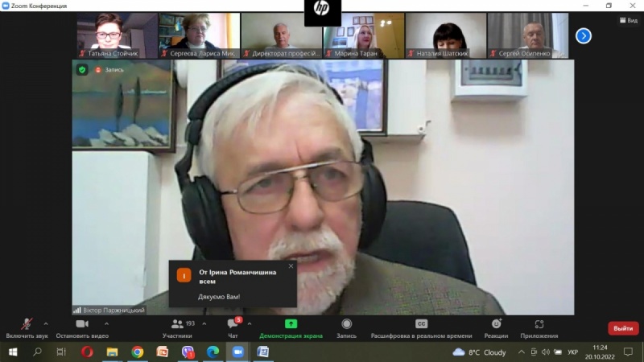Click the red Выйти leave button
Image resolution: width=644 pixels, height=362 pixels.
pyautogui.click(x=622, y=328)
